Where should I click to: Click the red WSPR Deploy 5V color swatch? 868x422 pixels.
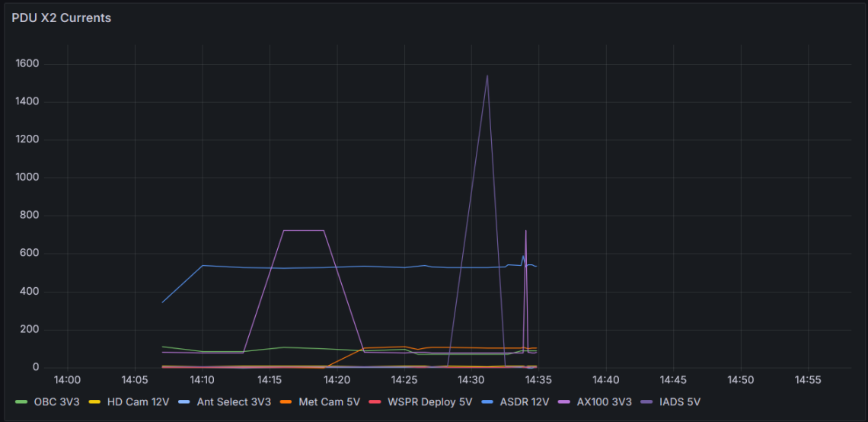376,402
